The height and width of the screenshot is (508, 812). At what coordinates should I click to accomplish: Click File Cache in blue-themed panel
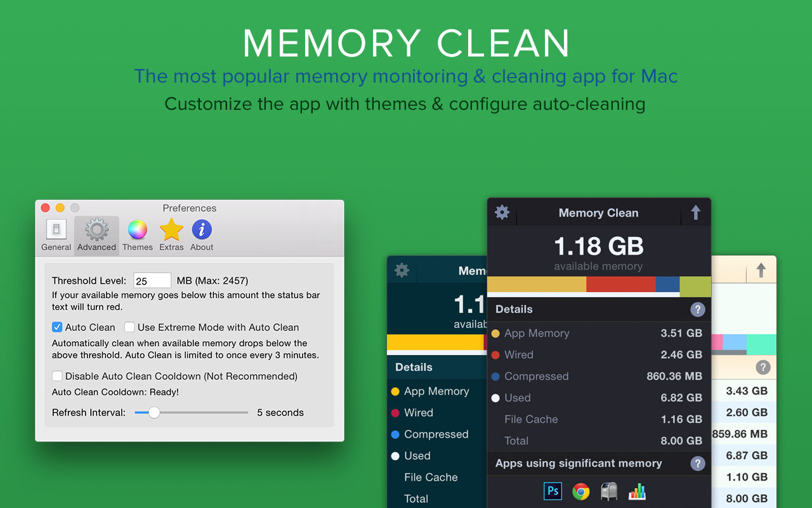click(431, 478)
